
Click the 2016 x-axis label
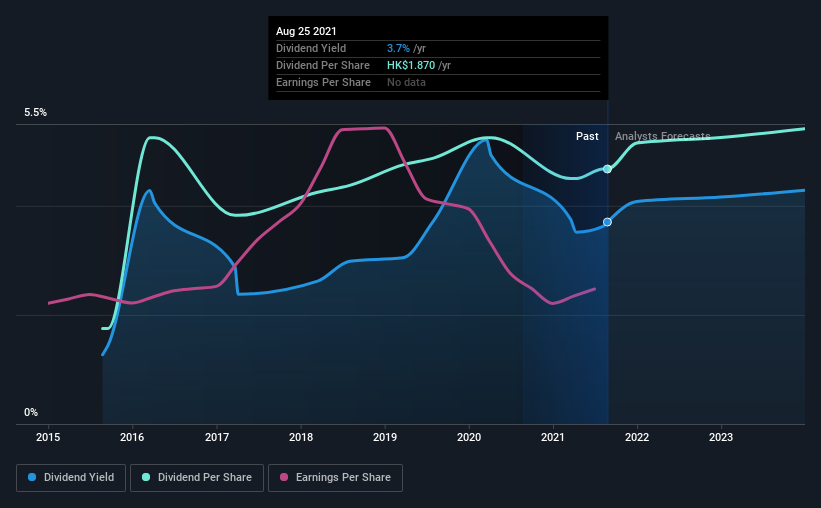[132, 437]
